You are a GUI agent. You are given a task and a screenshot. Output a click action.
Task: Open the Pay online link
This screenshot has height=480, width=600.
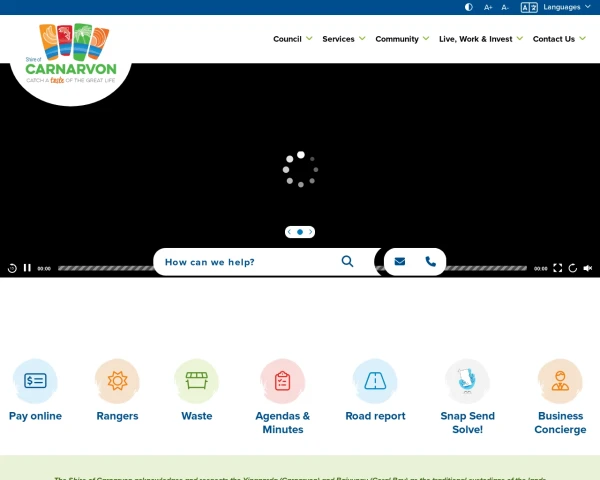[35, 416]
